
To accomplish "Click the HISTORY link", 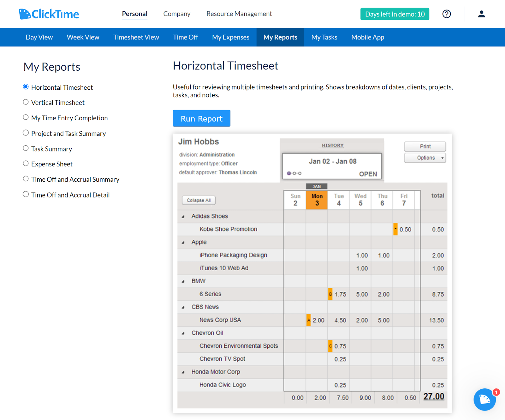I will pos(333,145).
